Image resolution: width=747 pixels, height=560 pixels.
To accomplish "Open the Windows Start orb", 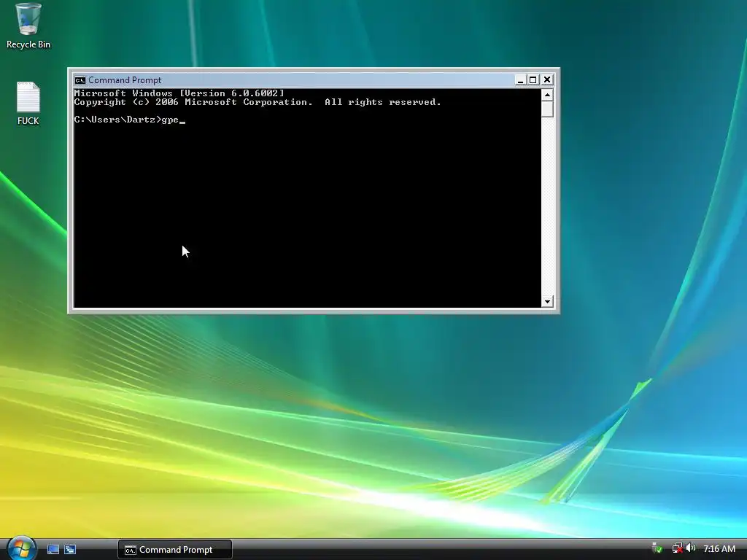I will [20, 548].
